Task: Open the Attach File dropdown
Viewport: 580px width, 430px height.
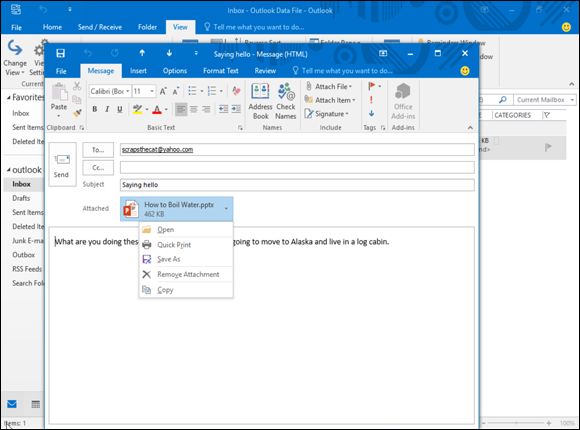Action: pyautogui.click(x=328, y=87)
